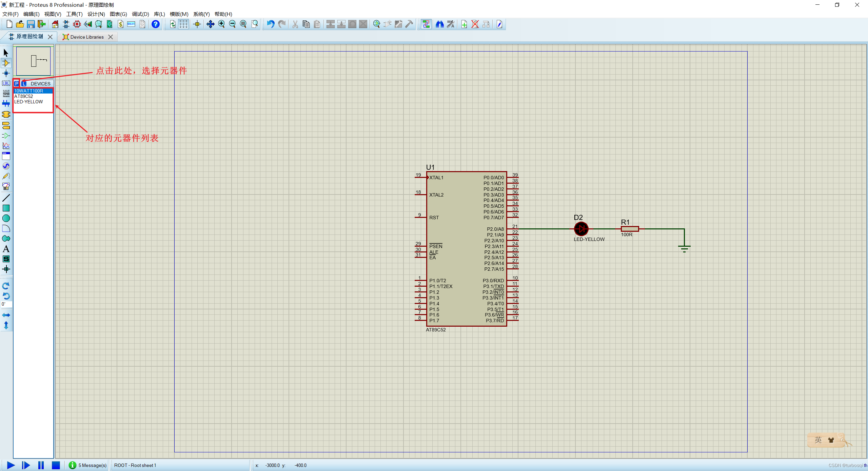Viewport: 868px width, 471px height.
Task: Select 2D Graphics Line tool
Action: point(6,198)
